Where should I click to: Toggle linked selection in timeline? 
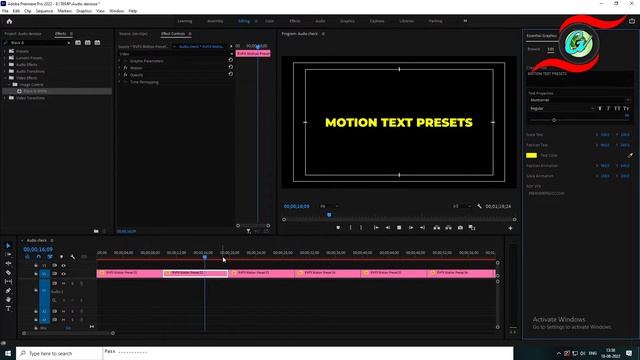(x=50, y=257)
